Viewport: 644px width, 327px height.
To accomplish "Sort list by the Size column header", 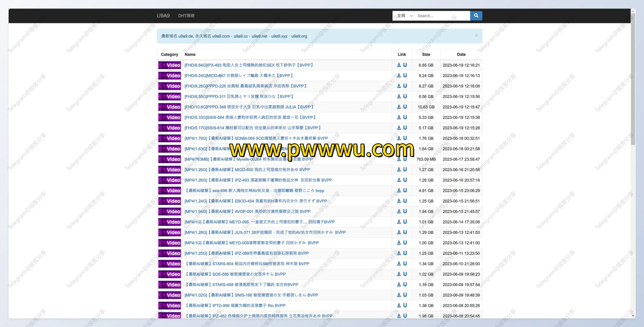I will pyautogui.click(x=426, y=54).
